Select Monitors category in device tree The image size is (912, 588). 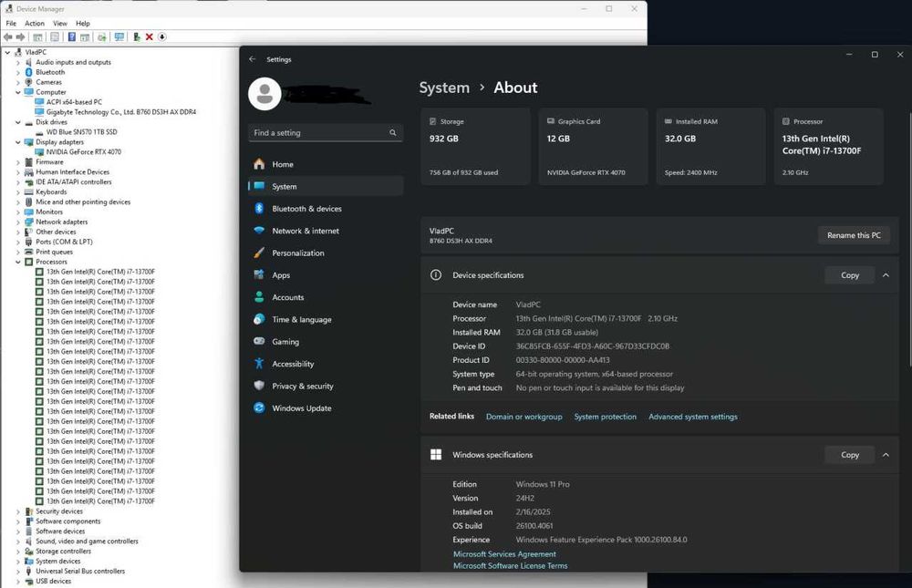coord(49,211)
